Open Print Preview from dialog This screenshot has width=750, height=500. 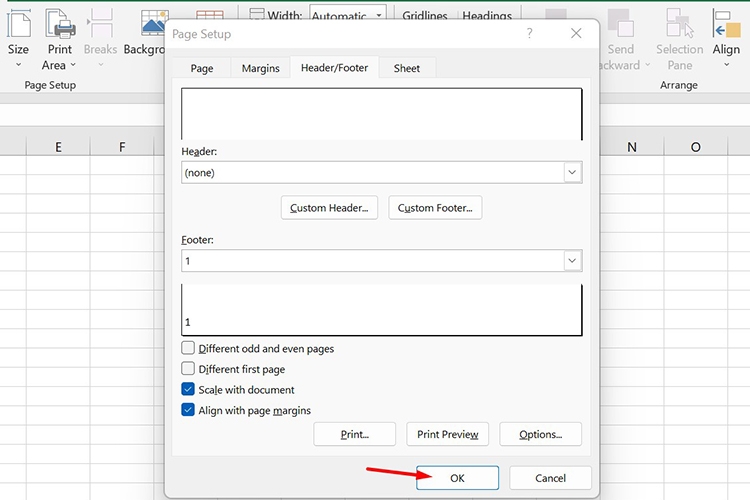point(447,434)
